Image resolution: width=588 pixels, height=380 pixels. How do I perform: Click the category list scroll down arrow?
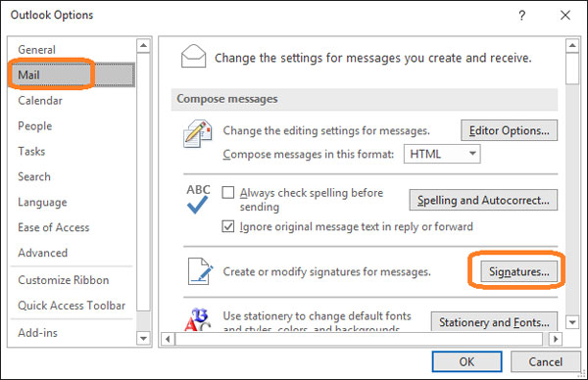coord(143,339)
